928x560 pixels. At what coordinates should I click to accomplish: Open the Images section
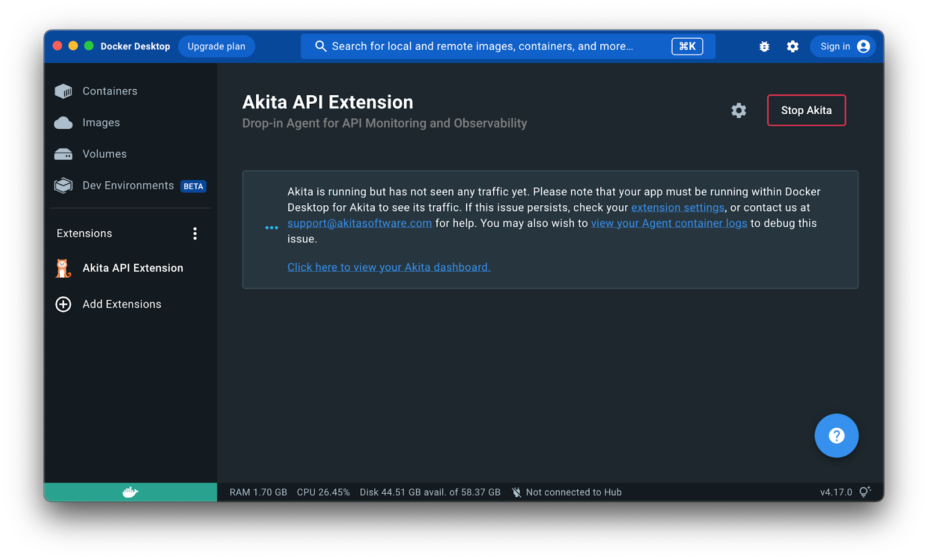pyautogui.click(x=101, y=122)
